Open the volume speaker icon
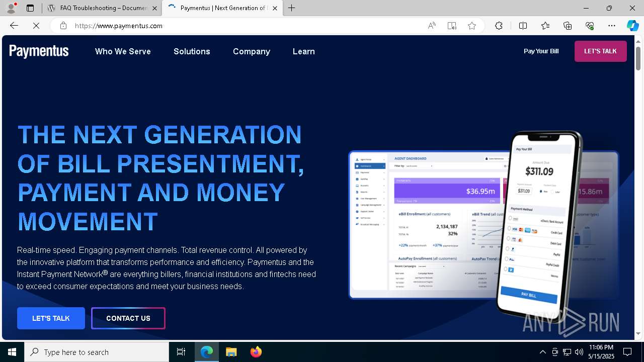 tap(579, 352)
